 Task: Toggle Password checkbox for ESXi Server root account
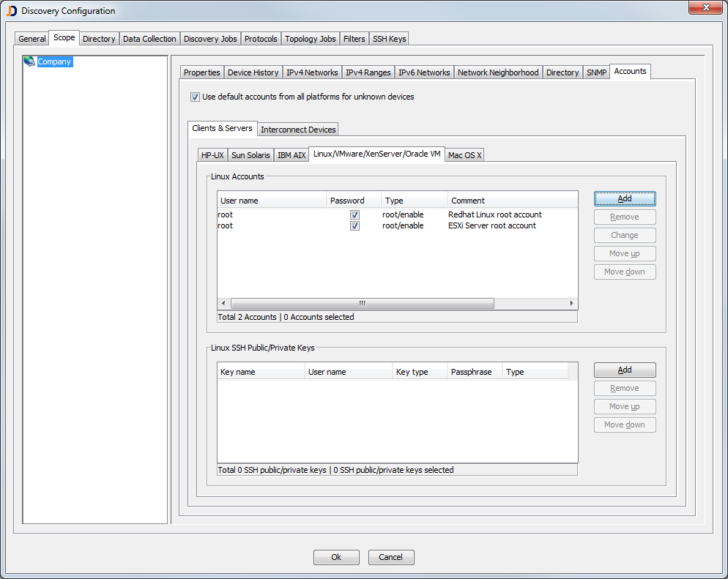pyautogui.click(x=354, y=225)
